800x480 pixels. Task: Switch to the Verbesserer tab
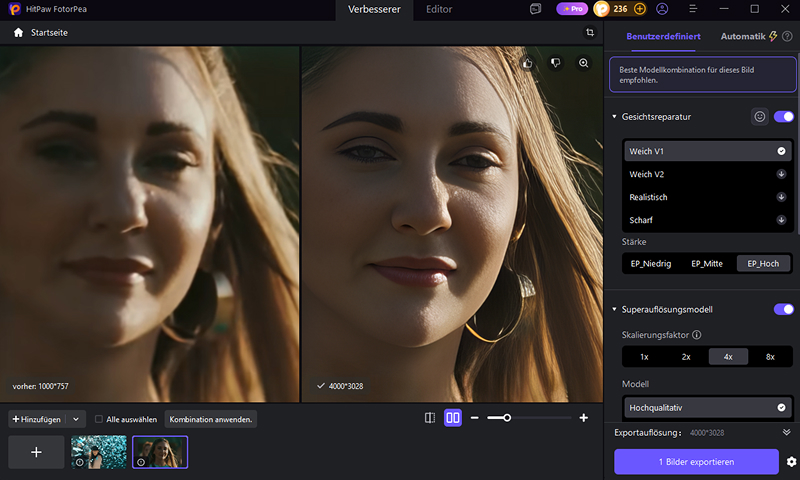click(x=374, y=9)
